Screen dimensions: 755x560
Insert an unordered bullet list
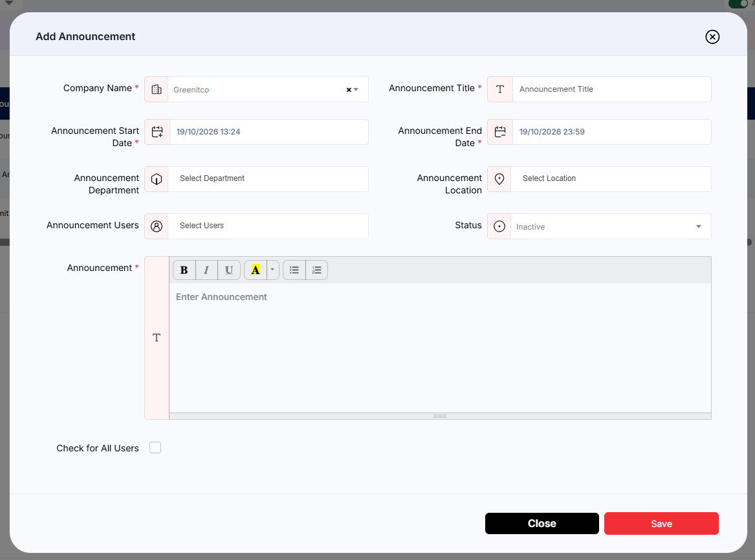[294, 270]
